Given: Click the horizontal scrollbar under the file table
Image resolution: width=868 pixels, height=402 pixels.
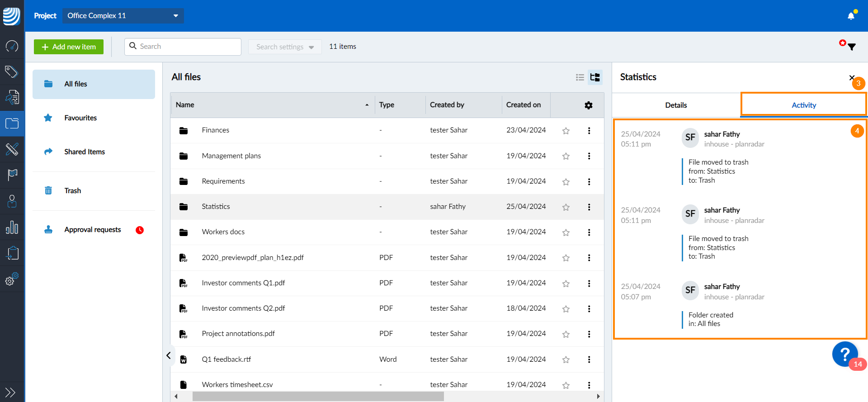Looking at the screenshot, I should pyautogui.click(x=318, y=397).
